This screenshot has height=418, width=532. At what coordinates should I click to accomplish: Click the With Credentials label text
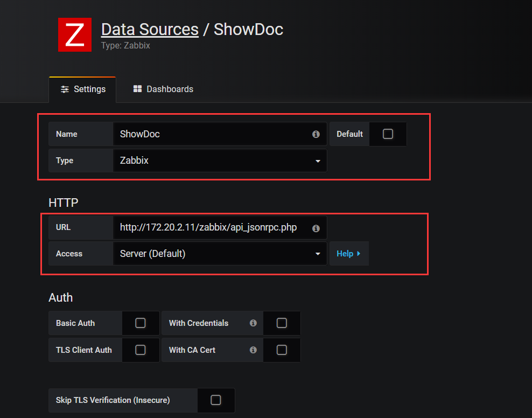pos(199,323)
